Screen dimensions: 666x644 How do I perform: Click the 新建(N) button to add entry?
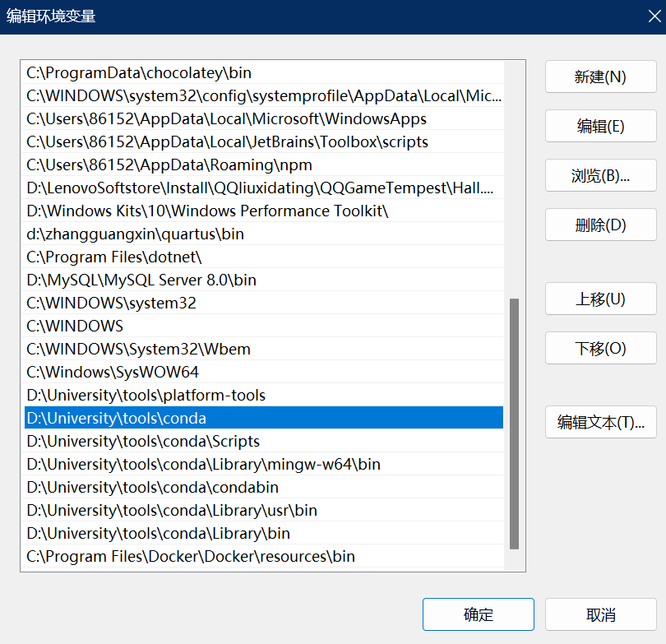tap(600, 76)
